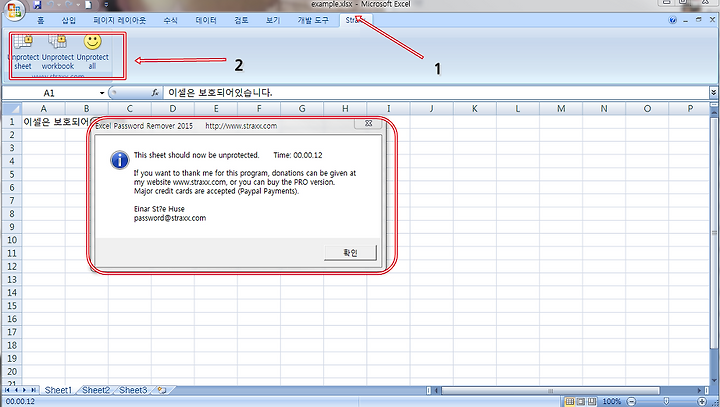
Task: Click the New document icon in quick access toolbar
Action: tap(89, 5)
